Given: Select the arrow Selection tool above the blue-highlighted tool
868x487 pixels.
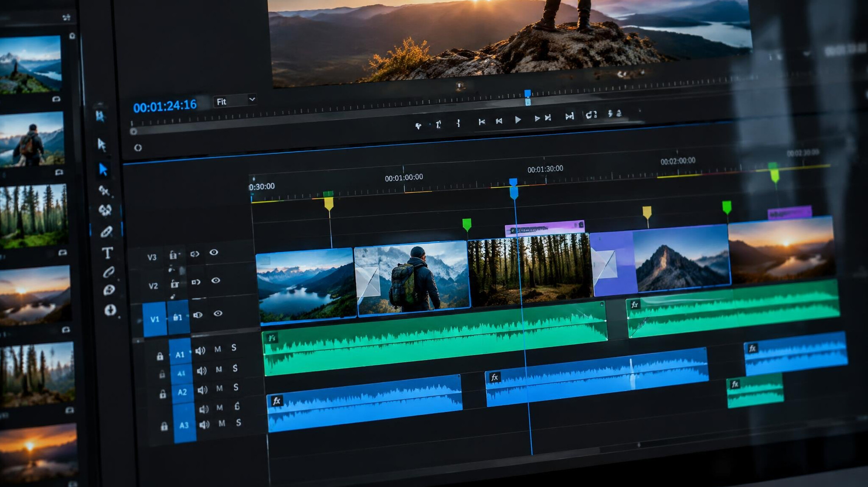Looking at the screenshot, I should click(x=101, y=145).
